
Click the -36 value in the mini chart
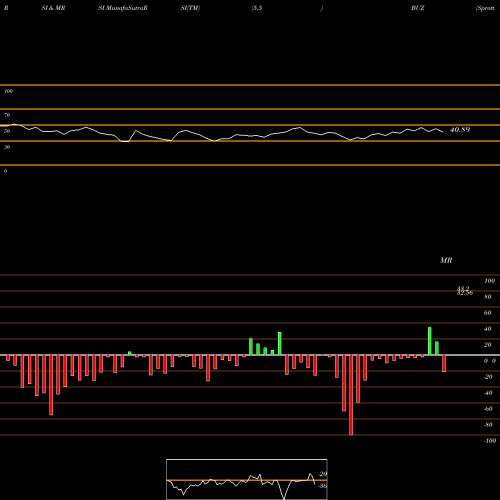click(322, 486)
